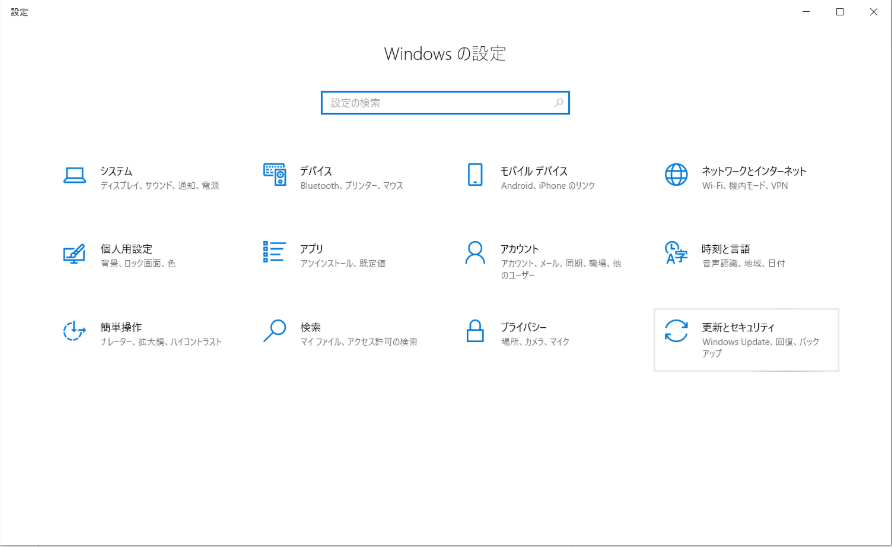Open ネットワークとインターネット title text
The width and height of the screenshot is (892, 547).
tap(754, 171)
